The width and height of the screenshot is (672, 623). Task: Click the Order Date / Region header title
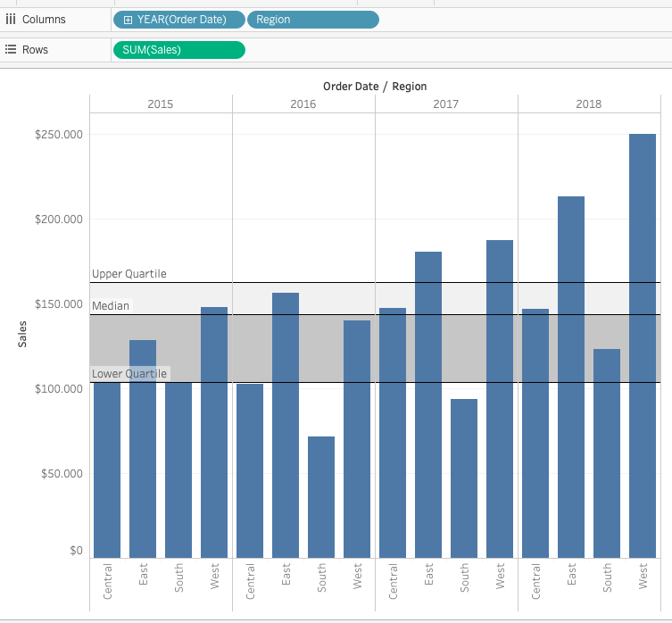coord(375,87)
